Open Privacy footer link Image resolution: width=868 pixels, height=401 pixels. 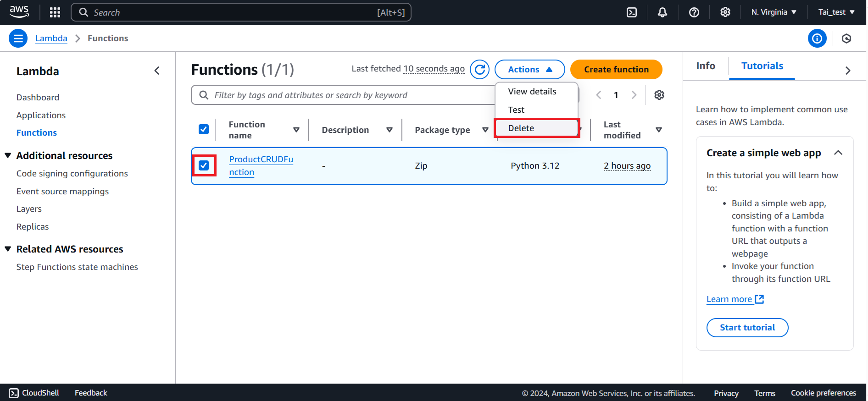726,393
